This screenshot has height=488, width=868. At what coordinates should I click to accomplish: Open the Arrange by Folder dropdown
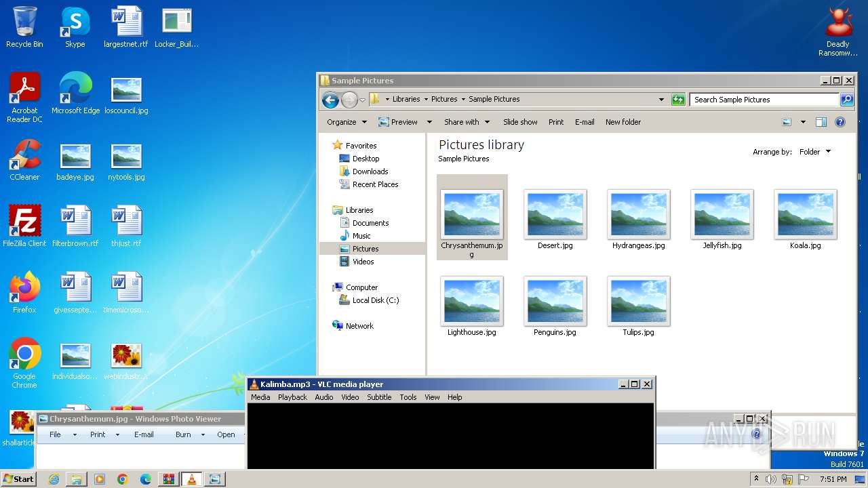coord(814,152)
